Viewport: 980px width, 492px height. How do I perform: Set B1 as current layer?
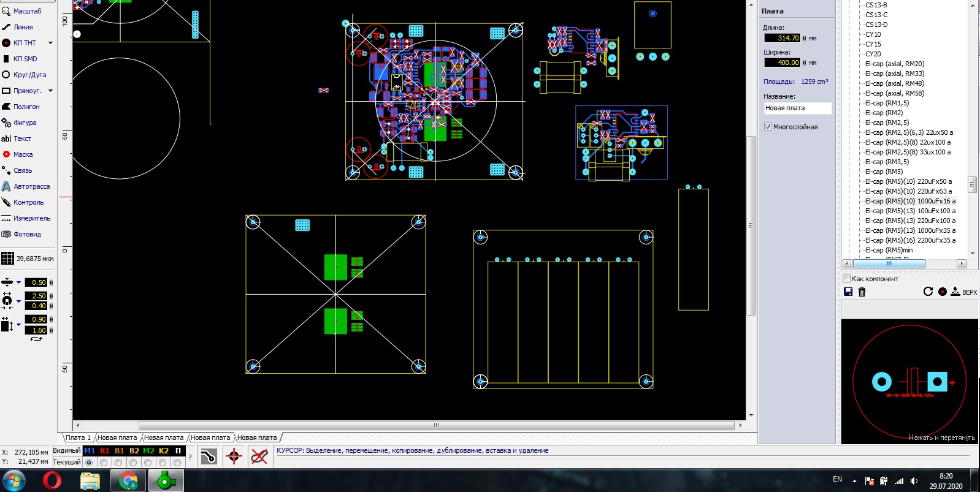click(118, 463)
